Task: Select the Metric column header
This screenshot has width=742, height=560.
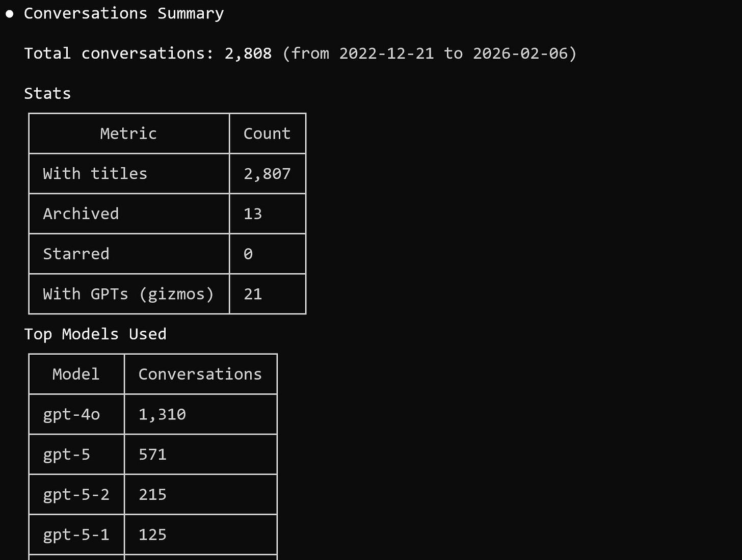Action: [x=128, y=133]
